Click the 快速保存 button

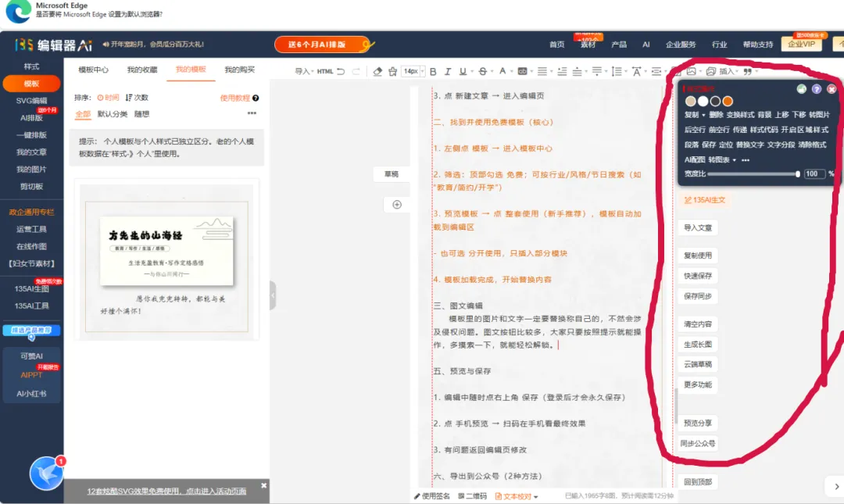698,276
